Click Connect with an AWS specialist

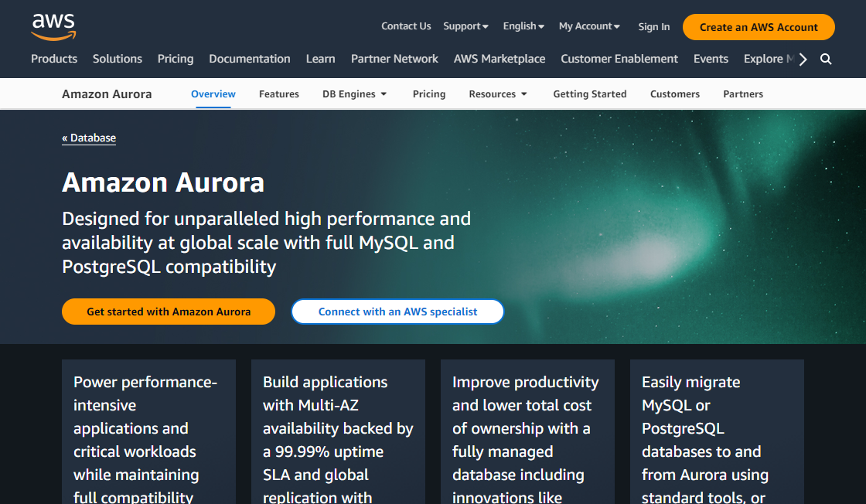(397, 312)
